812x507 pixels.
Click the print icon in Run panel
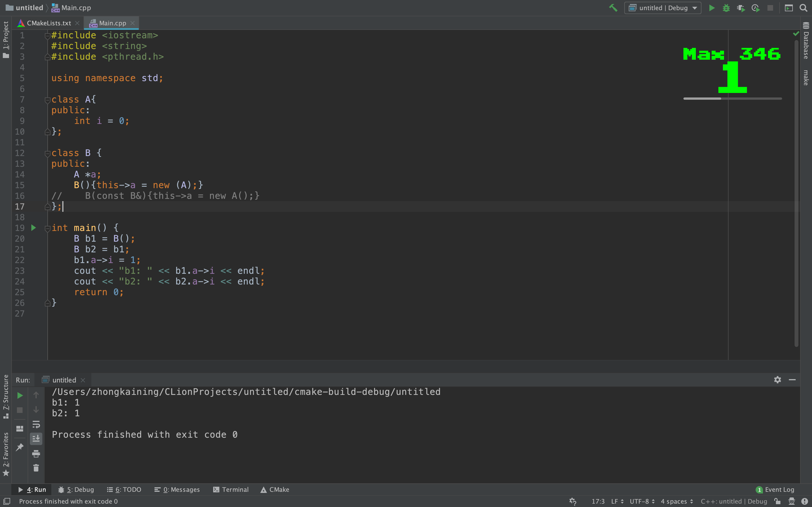tap(36, 454)
